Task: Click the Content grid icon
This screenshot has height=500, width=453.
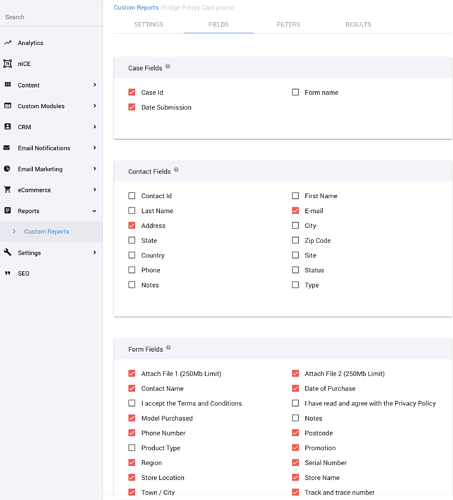Action: point(8,85)
